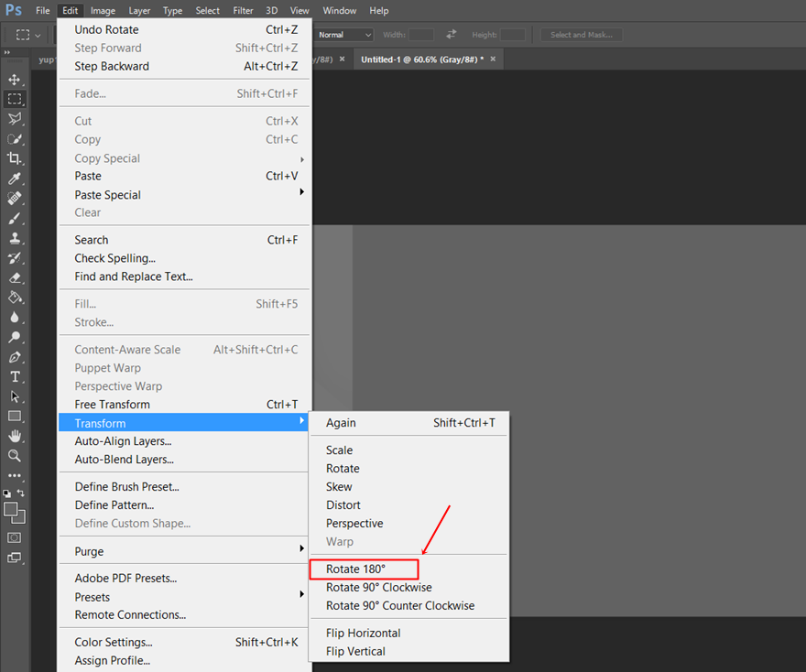
Task: Expand the Copy Special submenu arrow
Action: [x=302, y=159]
